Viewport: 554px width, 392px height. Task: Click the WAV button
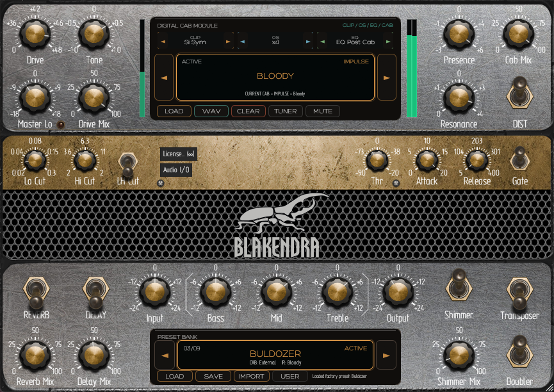click(x=211, y=111)
